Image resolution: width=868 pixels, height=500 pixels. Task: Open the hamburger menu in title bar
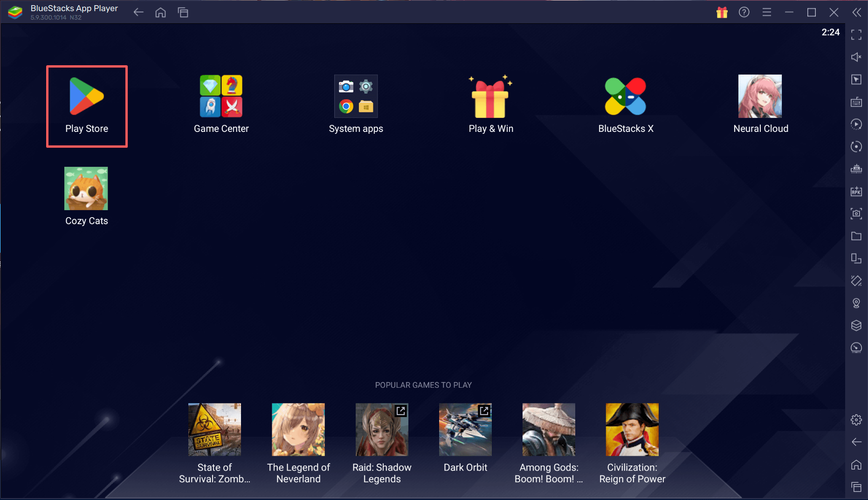point(767,12)
